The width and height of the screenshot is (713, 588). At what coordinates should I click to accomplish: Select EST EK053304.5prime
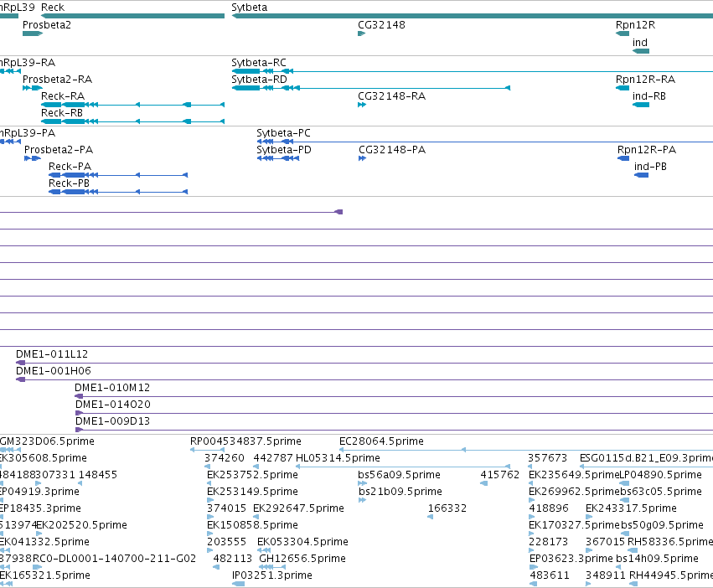click(302, 542)
